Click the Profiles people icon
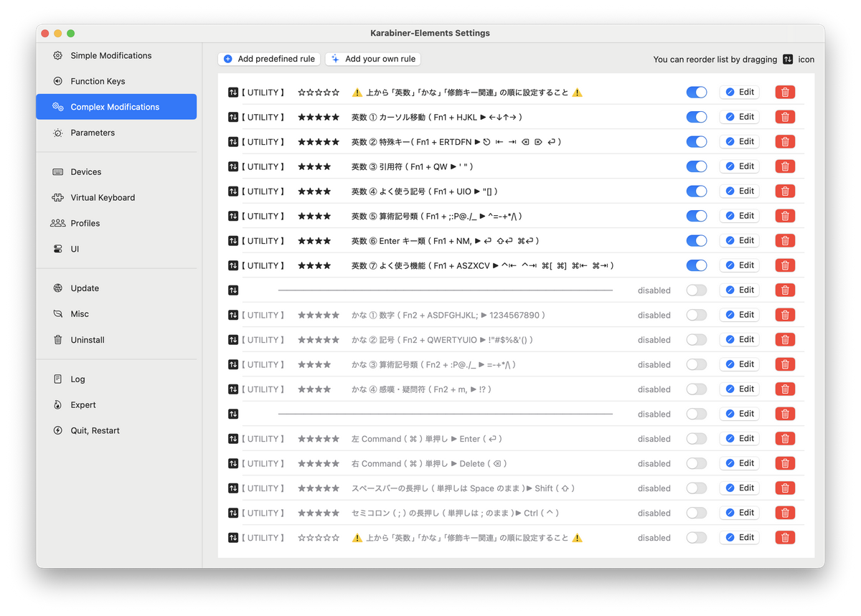 pos(58,223)
